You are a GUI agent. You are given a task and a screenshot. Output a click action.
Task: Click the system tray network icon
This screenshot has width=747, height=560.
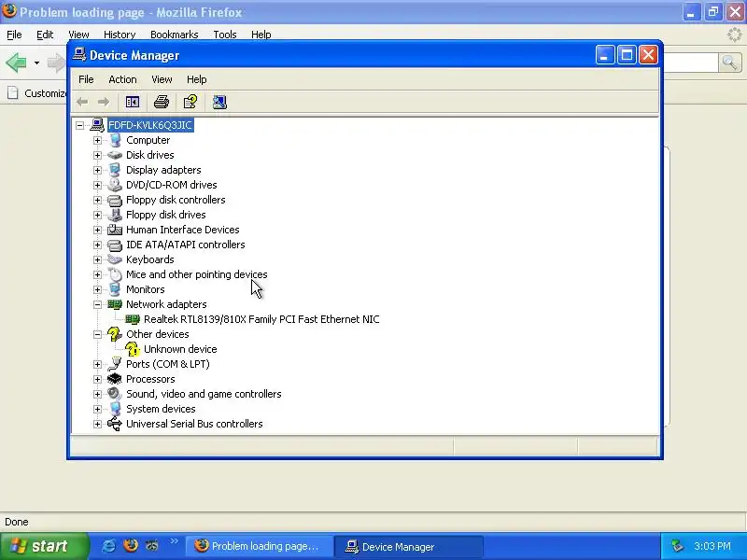pos(677,546)
